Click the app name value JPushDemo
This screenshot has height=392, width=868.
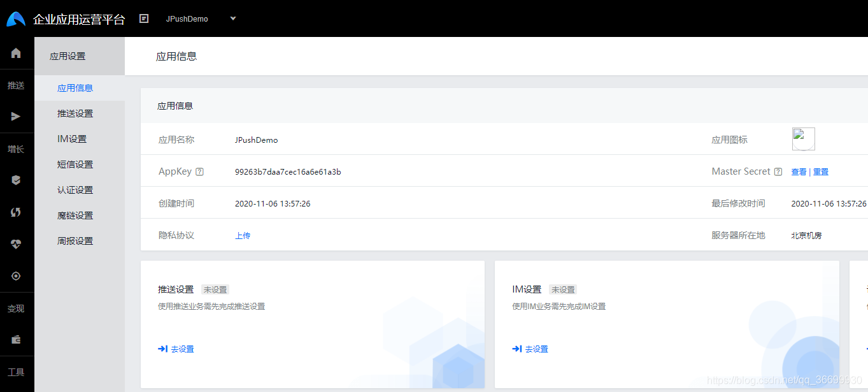tap(256, 140)
